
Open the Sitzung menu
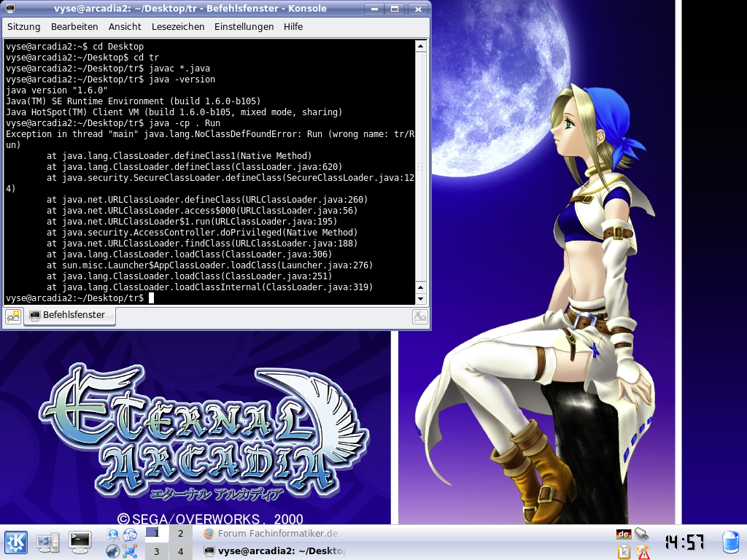24,27
